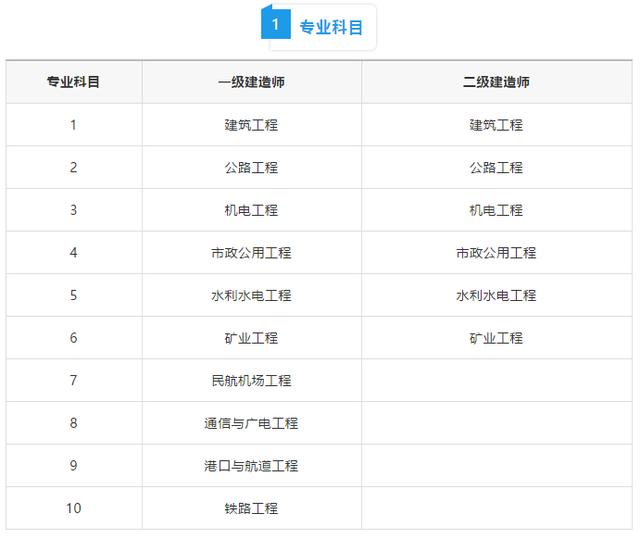Click row number 7 in first column
The width and height of the screenshot is (640, 539).
(73, 380)
